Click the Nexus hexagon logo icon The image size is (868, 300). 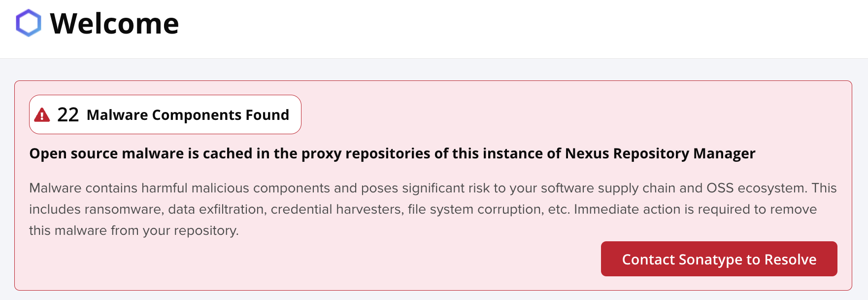tap(28, 23)
